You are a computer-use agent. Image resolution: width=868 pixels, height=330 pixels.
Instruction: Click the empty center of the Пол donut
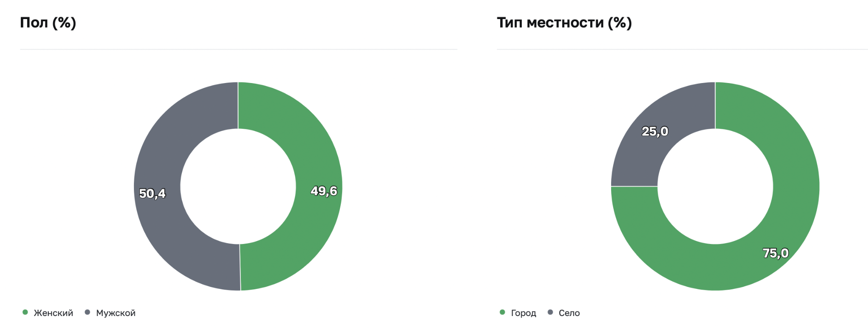[x=238, y=186]
